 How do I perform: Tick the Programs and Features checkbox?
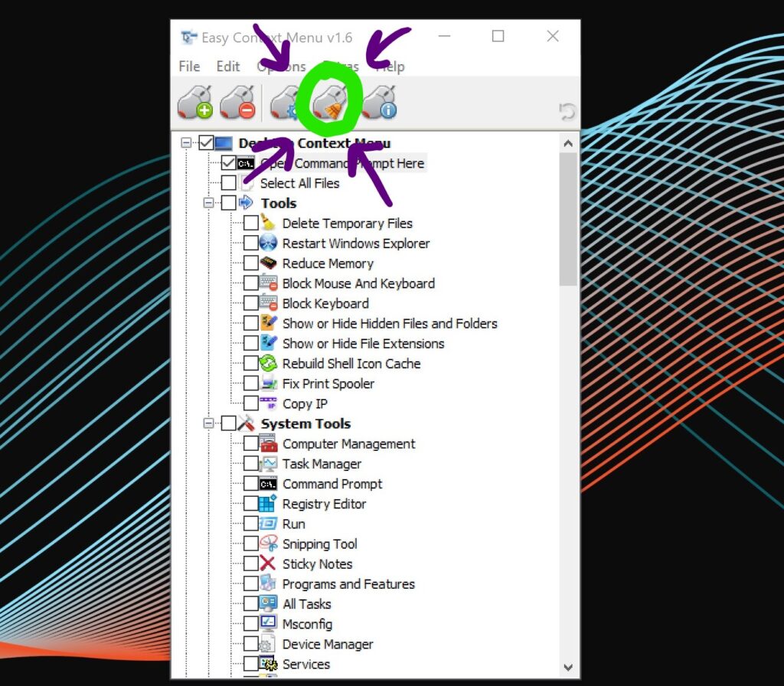[x=251, y=583]
